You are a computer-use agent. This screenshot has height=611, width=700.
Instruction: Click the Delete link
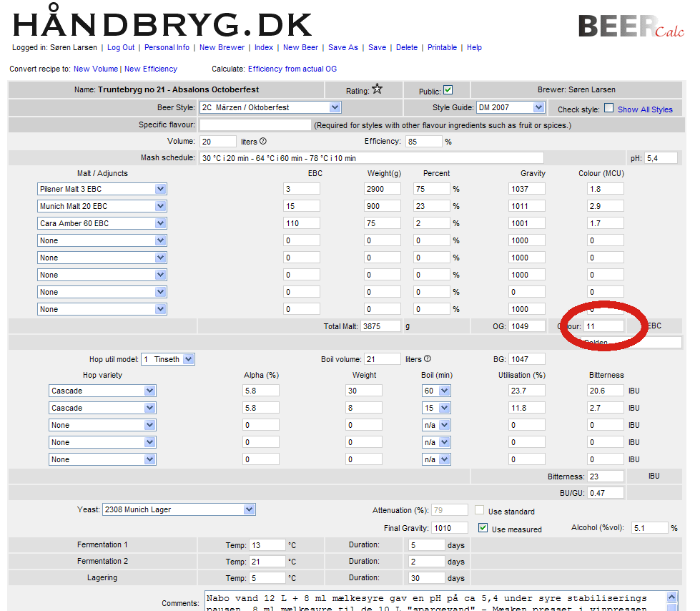point(407,47)
